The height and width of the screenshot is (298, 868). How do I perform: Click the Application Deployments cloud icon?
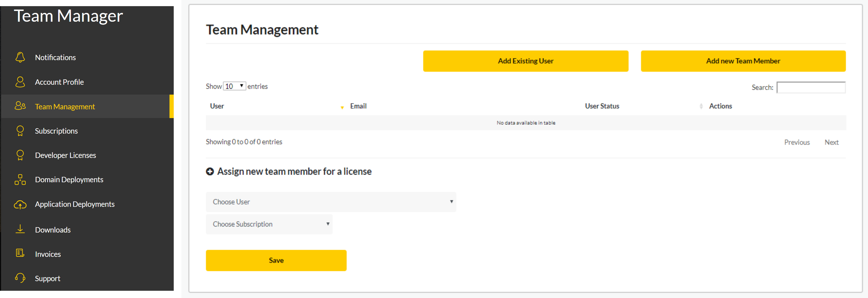click(20, 204)
